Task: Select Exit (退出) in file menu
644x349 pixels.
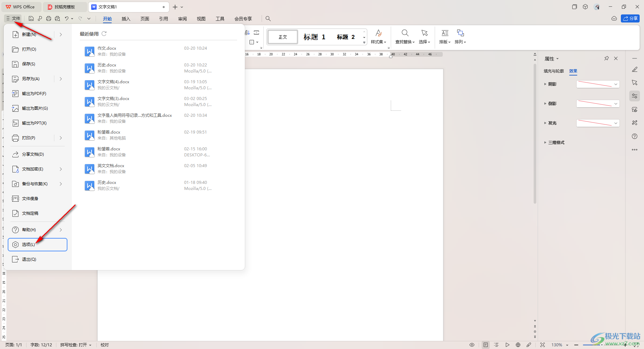Action: (x=37, y=259)
